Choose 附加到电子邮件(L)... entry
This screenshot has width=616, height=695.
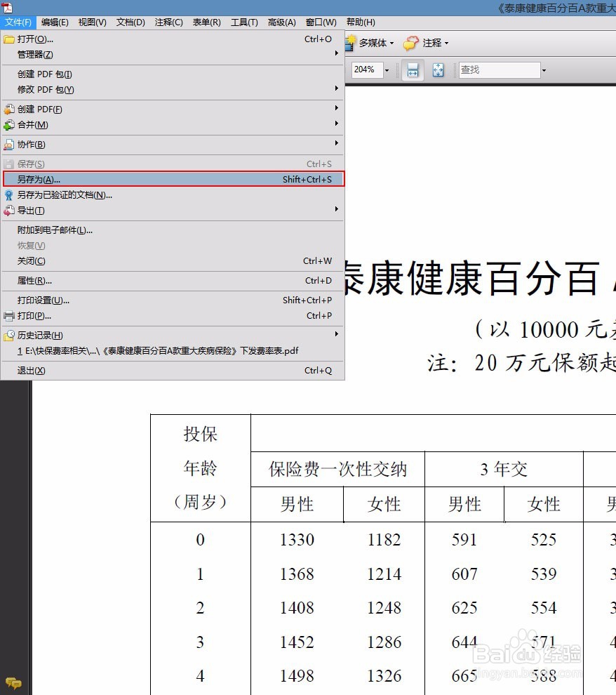point(173,230)
